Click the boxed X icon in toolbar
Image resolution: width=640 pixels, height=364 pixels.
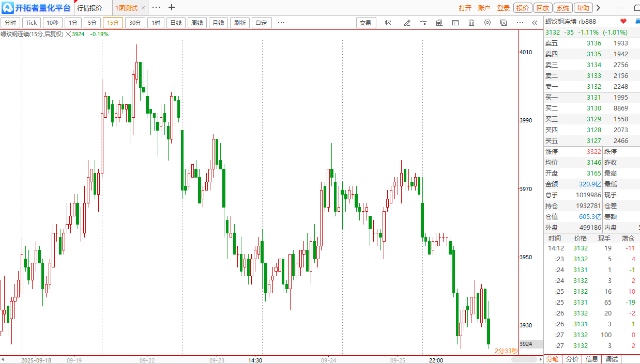[504, 23]
